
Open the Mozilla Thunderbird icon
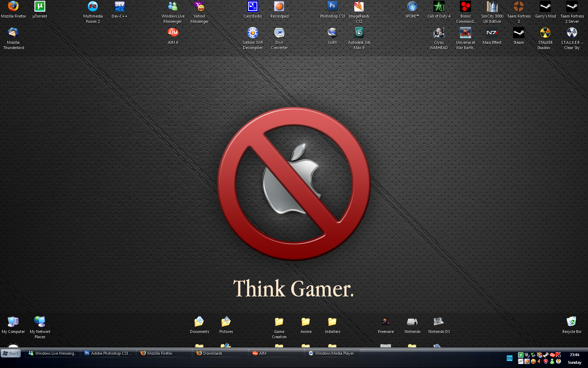click(x=13, y=38)
